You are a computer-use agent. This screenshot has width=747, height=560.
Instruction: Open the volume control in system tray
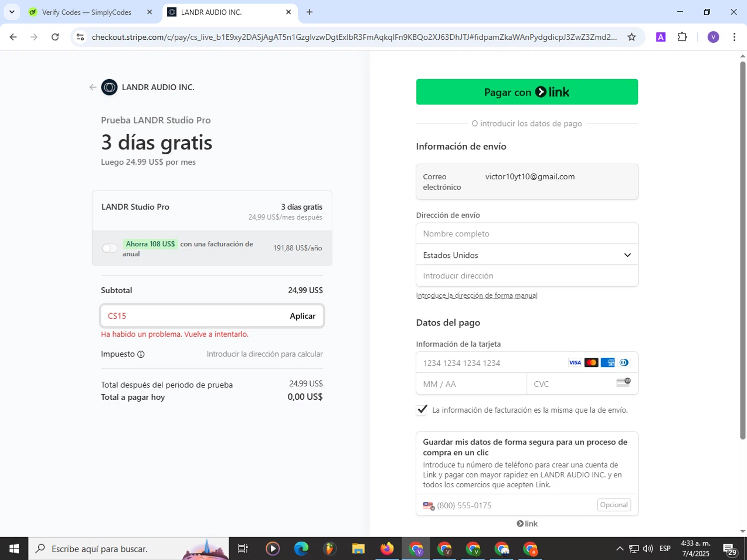pos(648,549)
